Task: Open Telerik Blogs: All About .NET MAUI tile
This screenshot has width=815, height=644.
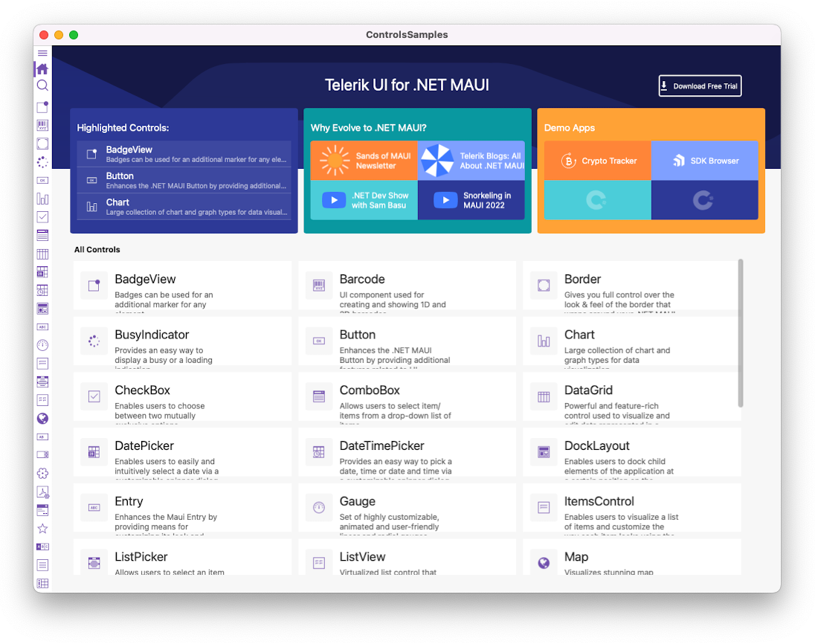Action: click(x=471, y=161)
